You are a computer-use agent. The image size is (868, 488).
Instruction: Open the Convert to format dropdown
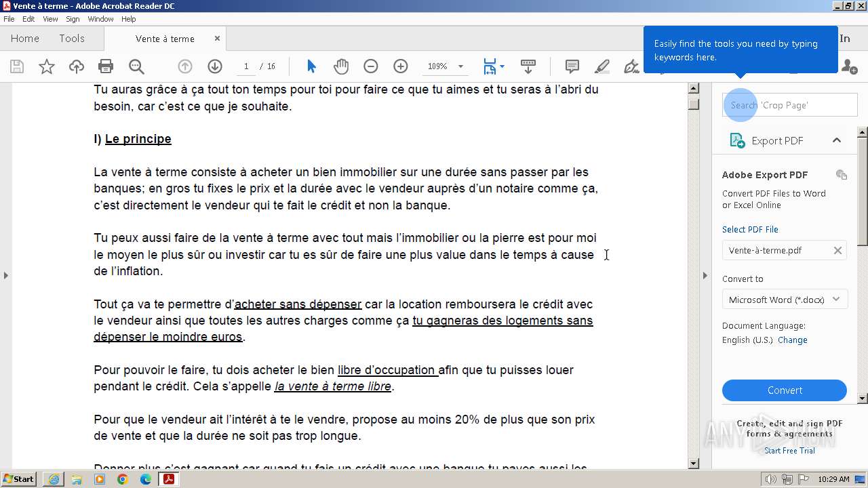[785, 300]
